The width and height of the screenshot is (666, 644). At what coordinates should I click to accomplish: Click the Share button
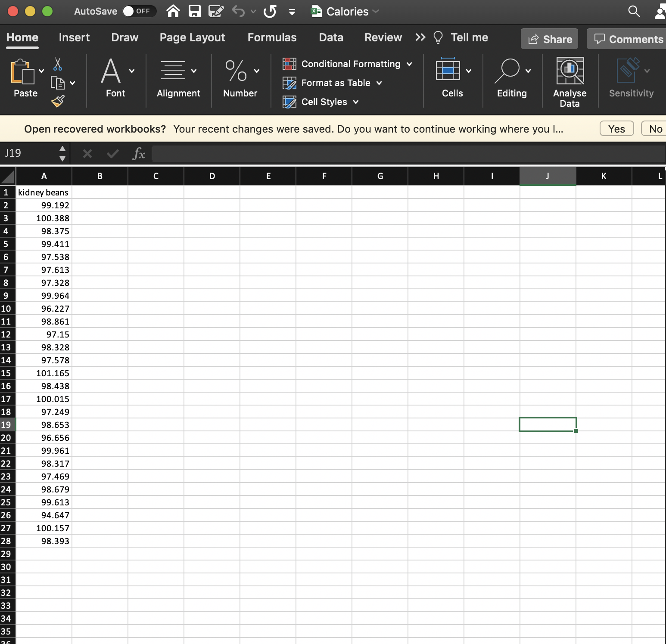549,39
